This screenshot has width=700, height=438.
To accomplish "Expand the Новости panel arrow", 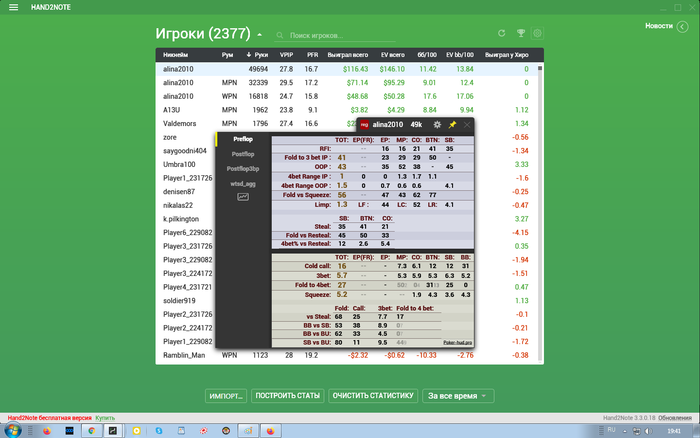I will pos(682,27).
